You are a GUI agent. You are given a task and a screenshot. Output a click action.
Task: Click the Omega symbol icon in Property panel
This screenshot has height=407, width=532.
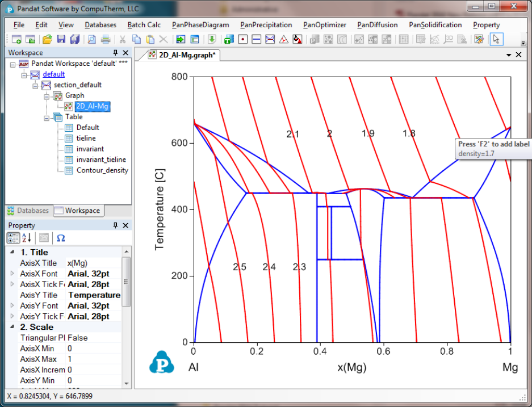coord(61,238)
